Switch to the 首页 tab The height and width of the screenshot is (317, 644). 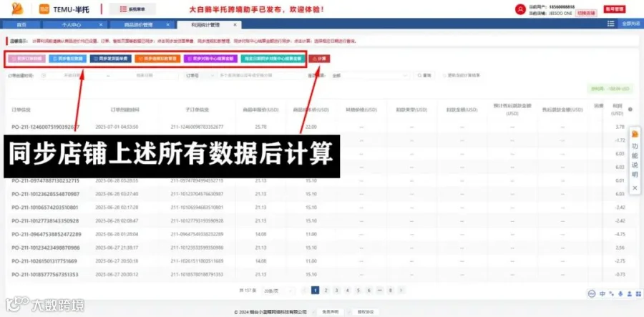click(21, 24)
